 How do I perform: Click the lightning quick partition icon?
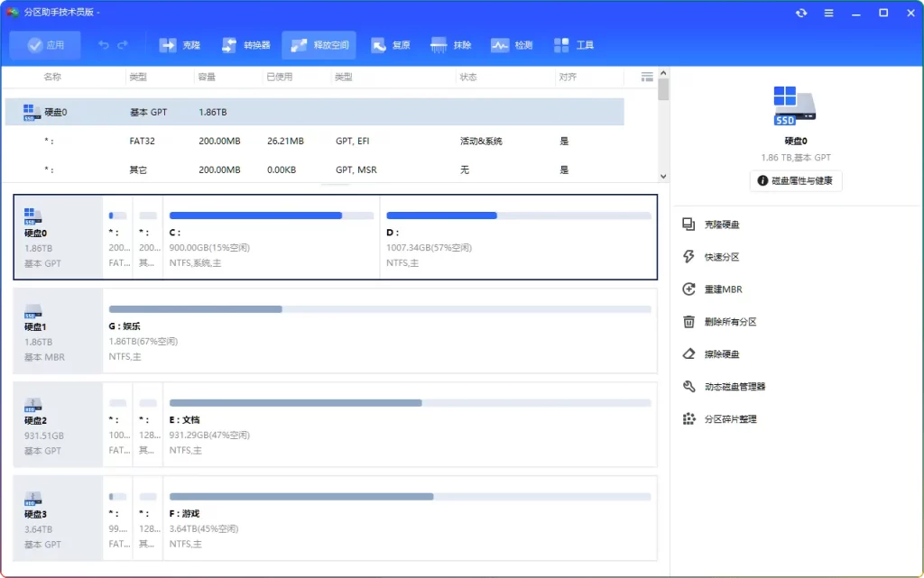point(688,256)
